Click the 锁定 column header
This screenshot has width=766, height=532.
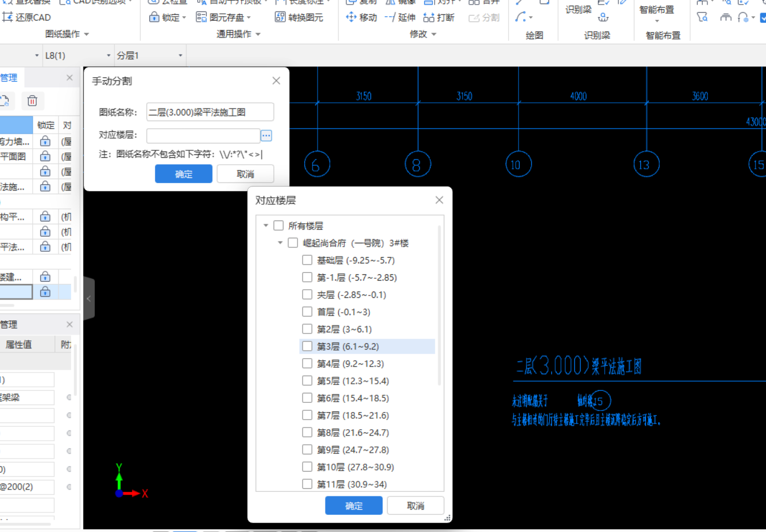coord(46,125)
